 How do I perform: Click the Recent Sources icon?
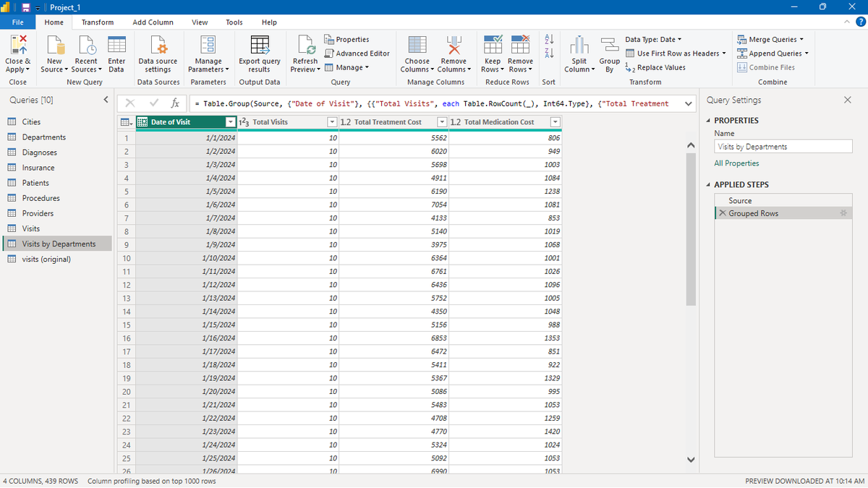coord(86,45)
